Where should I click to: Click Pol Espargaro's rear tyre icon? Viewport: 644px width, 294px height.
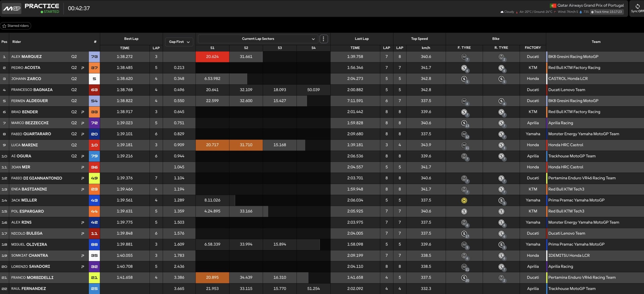501,212
